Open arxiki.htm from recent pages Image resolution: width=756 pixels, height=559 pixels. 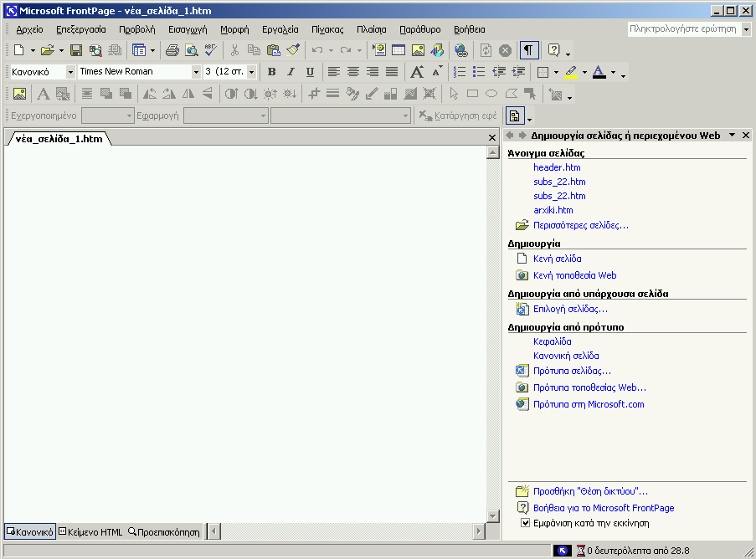click(553, 210)
